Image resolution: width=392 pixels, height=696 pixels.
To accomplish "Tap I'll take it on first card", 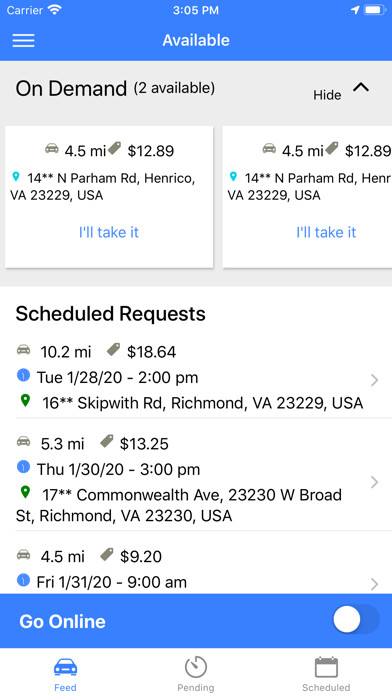I will [x=109, y=232].
